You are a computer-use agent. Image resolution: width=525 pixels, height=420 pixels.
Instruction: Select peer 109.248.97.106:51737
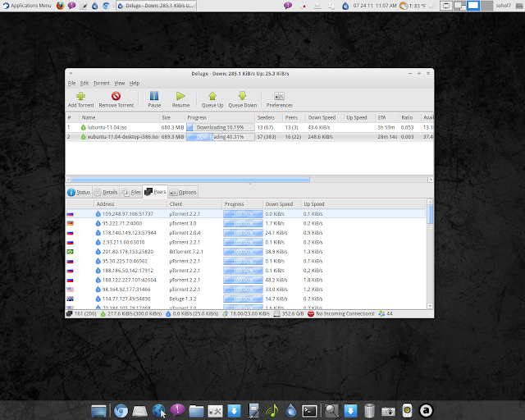246,213
